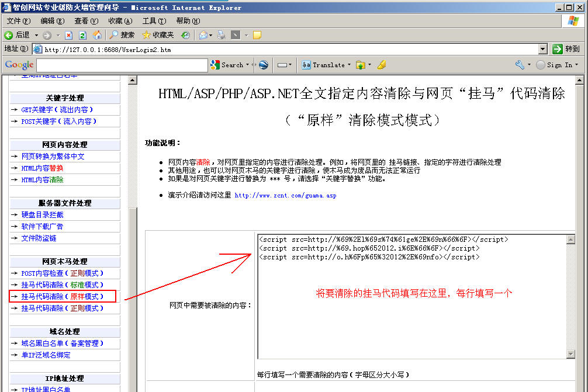
Task: Open 单IP泛域名绑定 link
Action: 46,355
